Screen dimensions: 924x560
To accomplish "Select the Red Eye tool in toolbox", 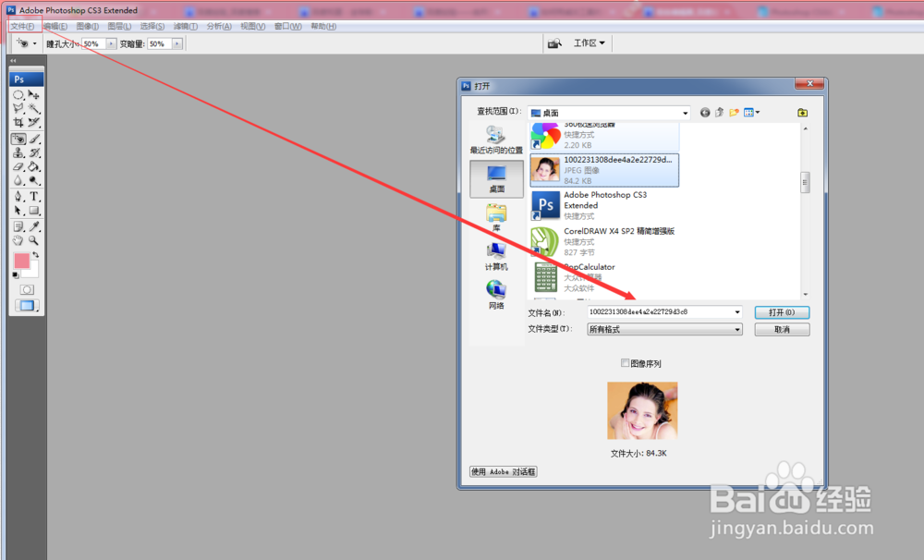I will pos(18,140).
